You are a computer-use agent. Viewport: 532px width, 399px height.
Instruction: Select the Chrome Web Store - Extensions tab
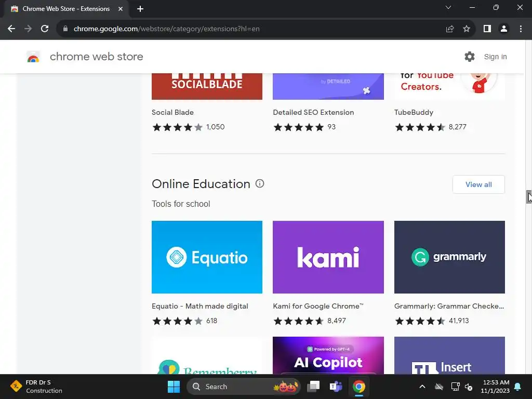coord(66,9)
